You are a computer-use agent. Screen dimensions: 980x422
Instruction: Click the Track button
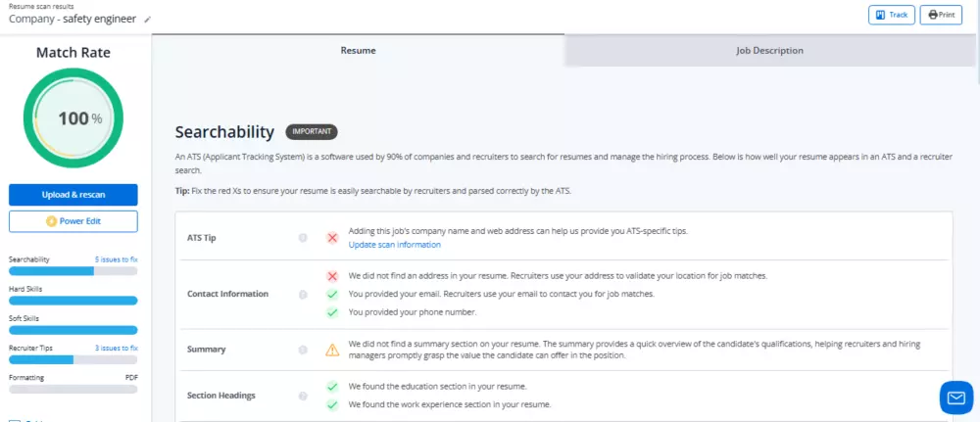tap(891, 16)
